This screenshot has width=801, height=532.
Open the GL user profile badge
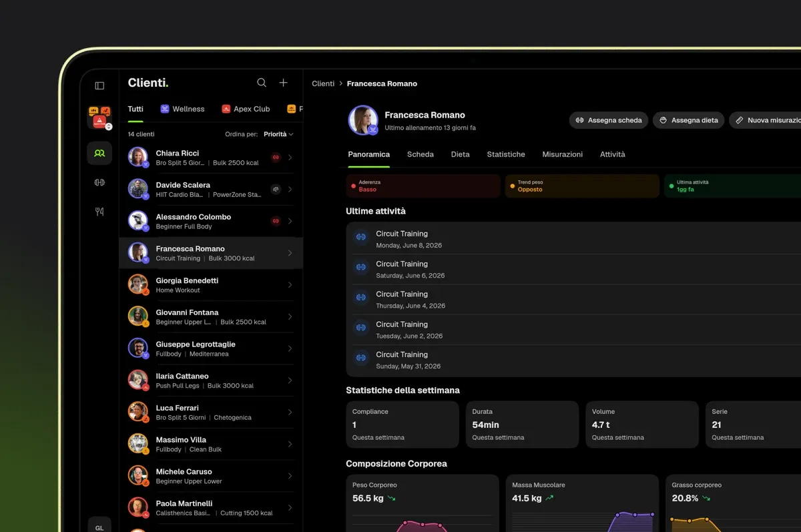point(99,526)
